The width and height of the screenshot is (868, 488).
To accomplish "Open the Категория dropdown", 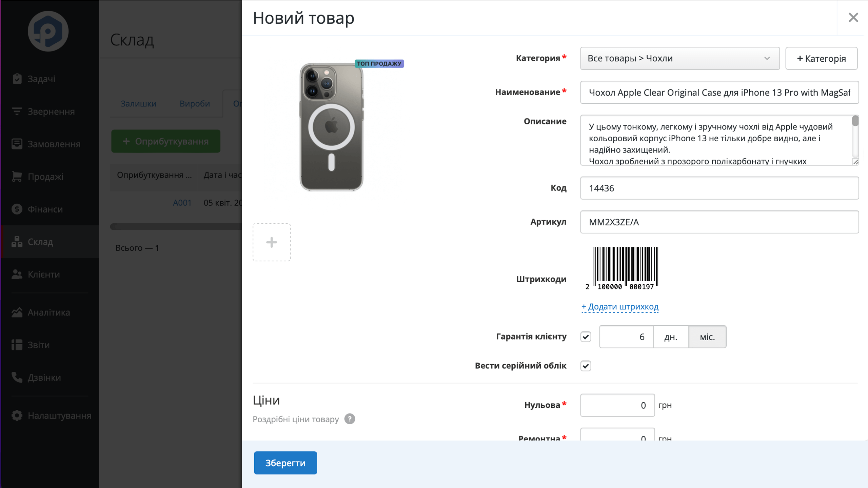I will pyautogui.click(x=680, y=58).
